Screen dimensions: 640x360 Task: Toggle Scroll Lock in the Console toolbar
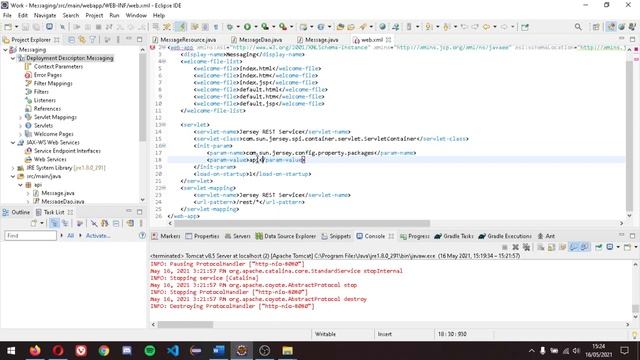tap(551, 247)
